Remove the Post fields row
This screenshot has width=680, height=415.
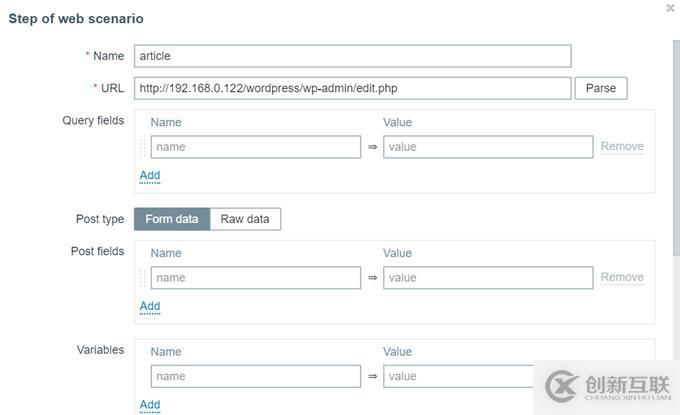coord(622,277)
